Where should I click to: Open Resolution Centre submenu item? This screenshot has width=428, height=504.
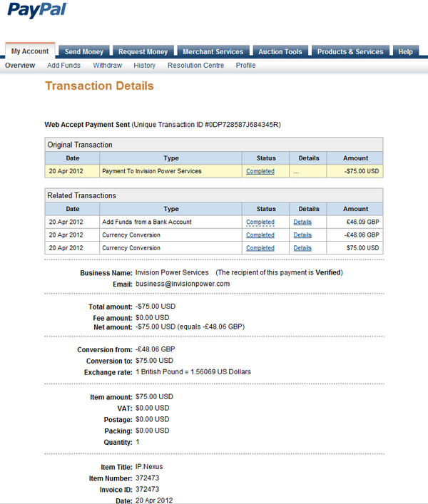(196, 66)
